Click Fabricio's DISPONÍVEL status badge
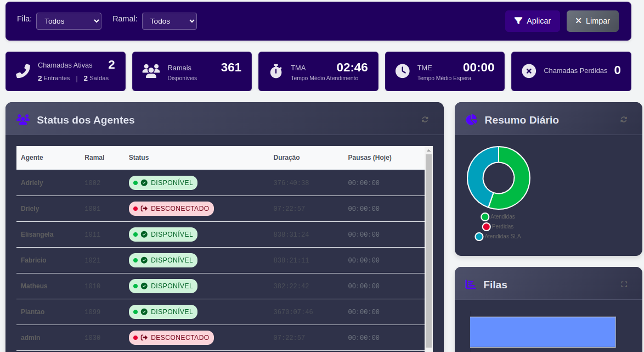 pyautogui.click(x=163, y=260)
